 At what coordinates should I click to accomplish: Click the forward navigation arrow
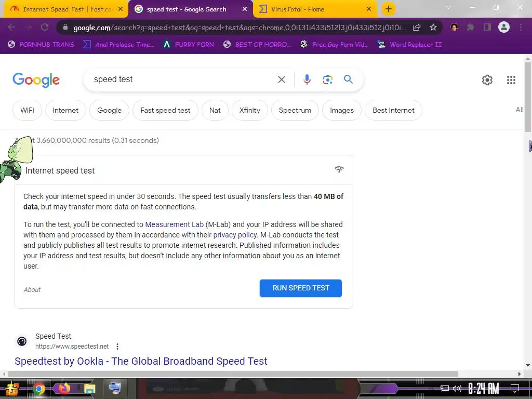(x=28, y=27)
